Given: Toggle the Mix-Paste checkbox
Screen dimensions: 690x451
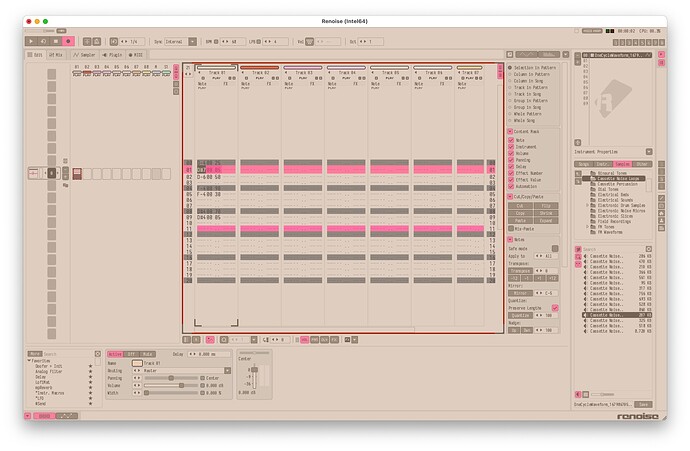Looking at the screenshot, I should pos(511,229).
